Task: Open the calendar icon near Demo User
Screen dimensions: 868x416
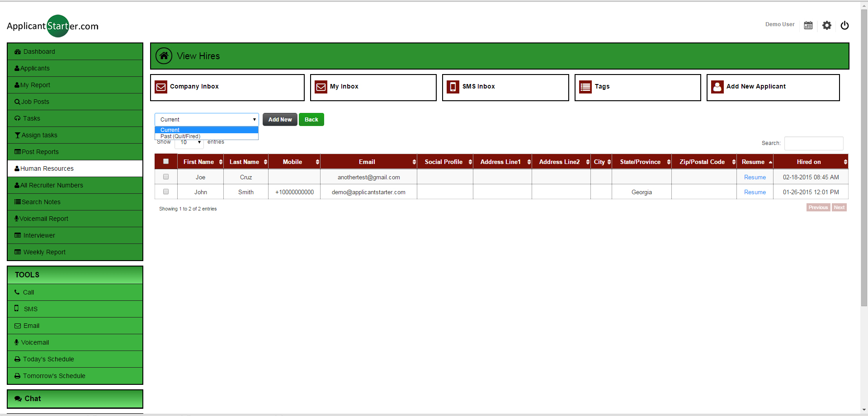Action: click(x=808, y=25)
